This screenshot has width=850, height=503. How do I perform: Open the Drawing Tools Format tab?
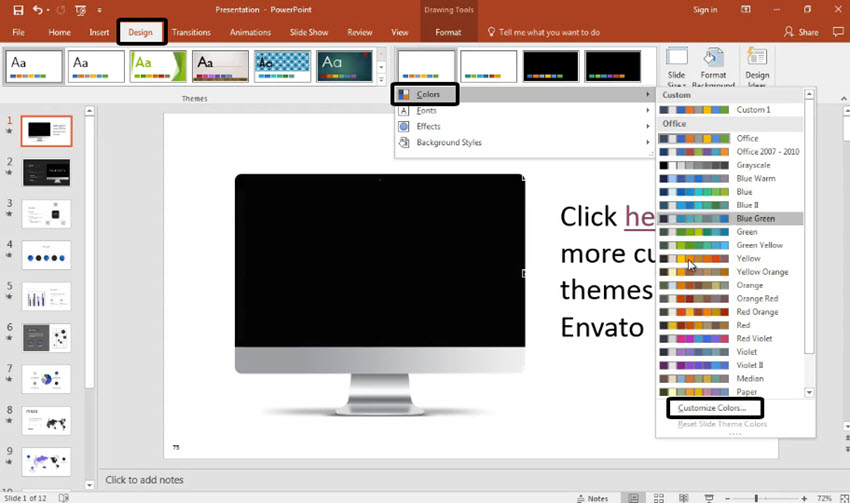coord(448,32)
